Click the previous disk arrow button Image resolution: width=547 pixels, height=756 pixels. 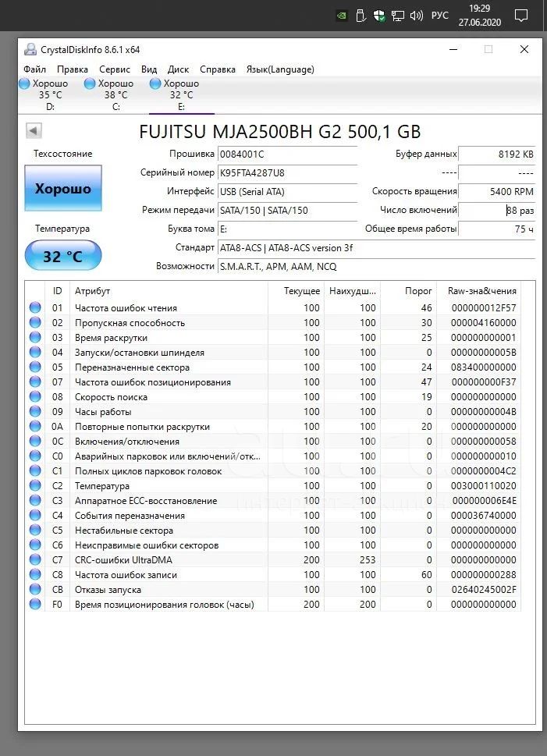[34, 130]
